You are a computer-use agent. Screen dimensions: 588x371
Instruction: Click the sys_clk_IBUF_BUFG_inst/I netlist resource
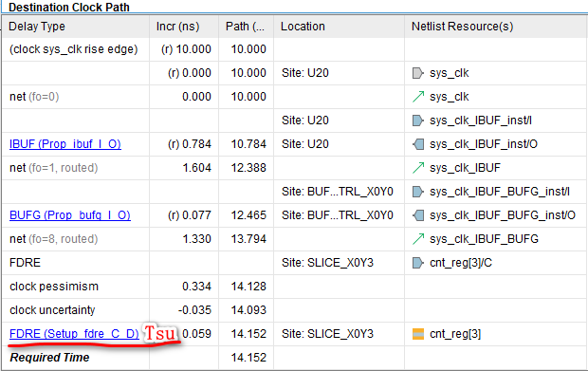click(x=500, y=192)
